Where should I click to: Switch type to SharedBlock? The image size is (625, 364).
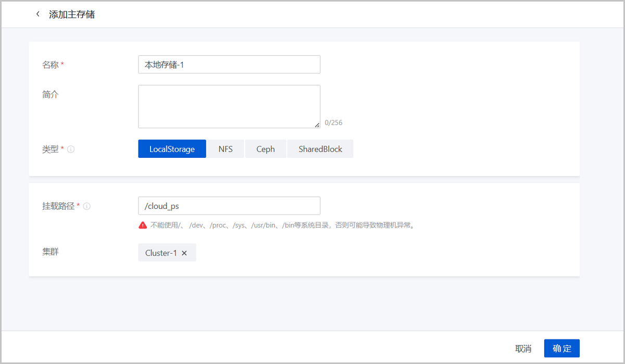pos(320,149)
